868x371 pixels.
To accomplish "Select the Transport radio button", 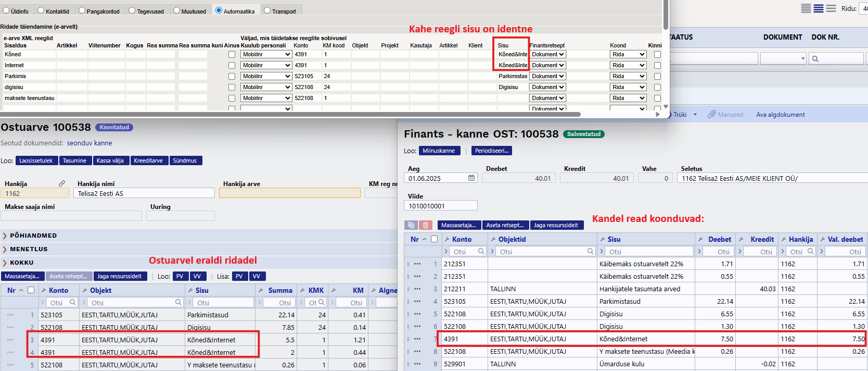I will point(267,10).
